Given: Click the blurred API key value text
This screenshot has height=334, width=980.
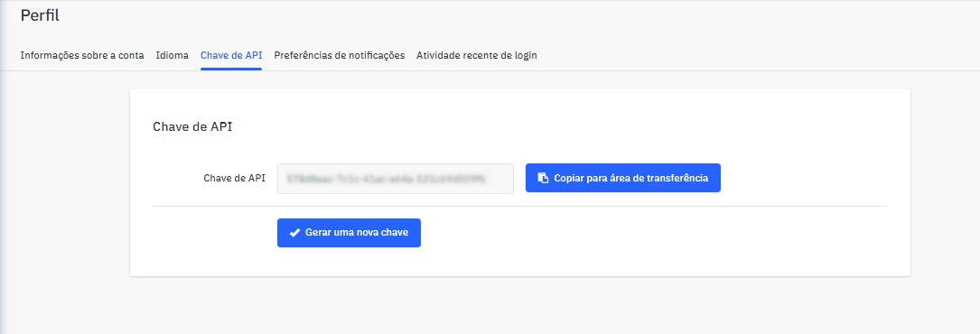Looking at the screenshot, I should point(386,179).
